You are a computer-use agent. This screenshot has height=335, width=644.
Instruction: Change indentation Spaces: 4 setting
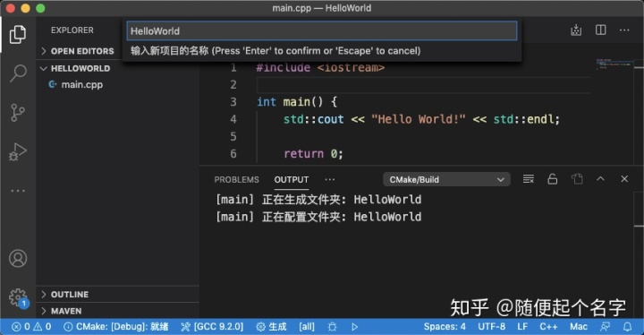click(x=445, y=327)
